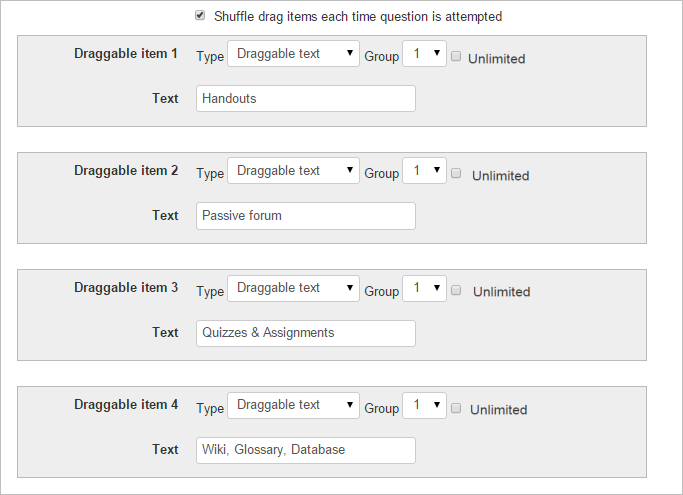The image size is (683, 495).
Task: Open Type dropdown for Draggable item 2
Action: (x=293, y=171)
